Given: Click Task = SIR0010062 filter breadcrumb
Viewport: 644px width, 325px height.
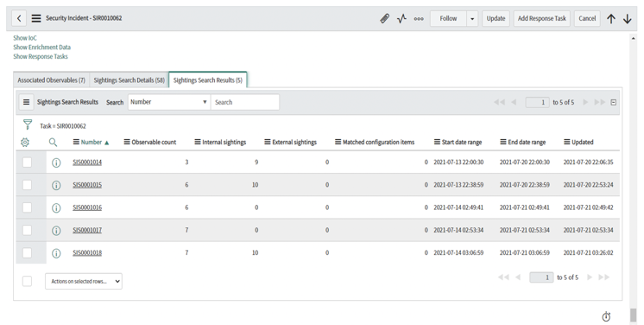Looking at the screenshot, I should [x=63, y=126].
